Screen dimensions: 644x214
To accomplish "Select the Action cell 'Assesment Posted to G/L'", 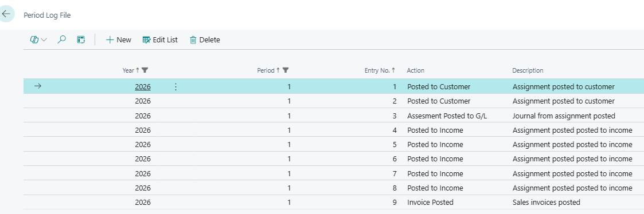I will click(x=447, y=116).
